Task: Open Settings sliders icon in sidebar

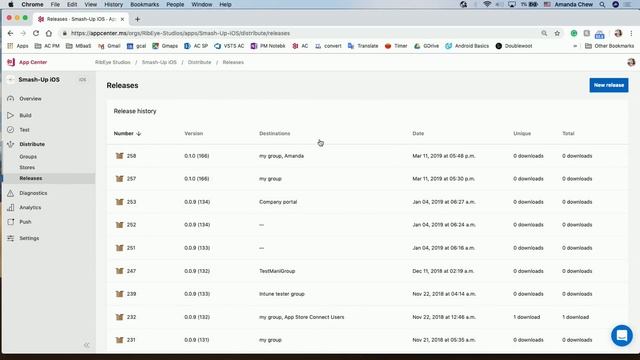Action: [x=11, y=238]
